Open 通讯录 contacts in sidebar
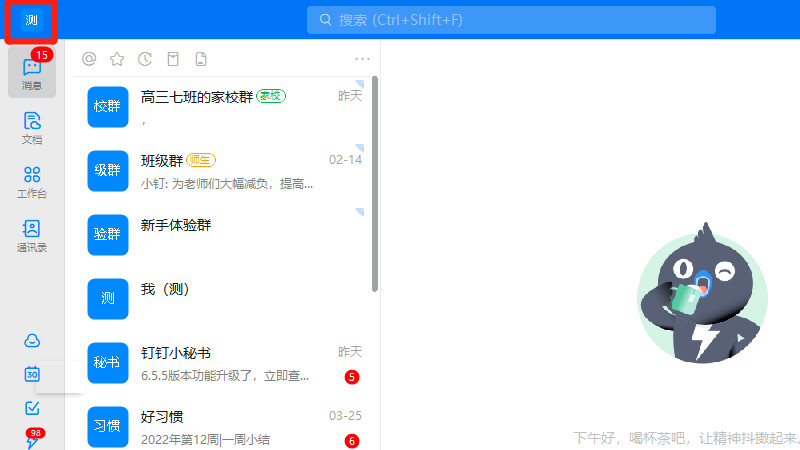 (32, 235)
